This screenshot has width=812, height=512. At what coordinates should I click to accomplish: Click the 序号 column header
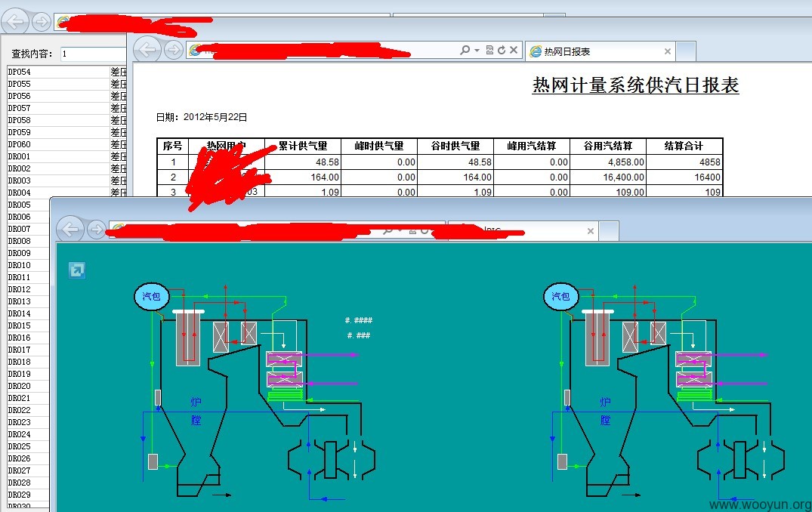[173, 146]
